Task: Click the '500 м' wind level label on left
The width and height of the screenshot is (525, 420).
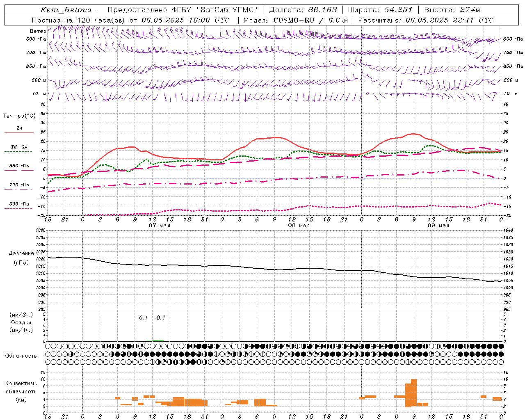Action: 39,80
